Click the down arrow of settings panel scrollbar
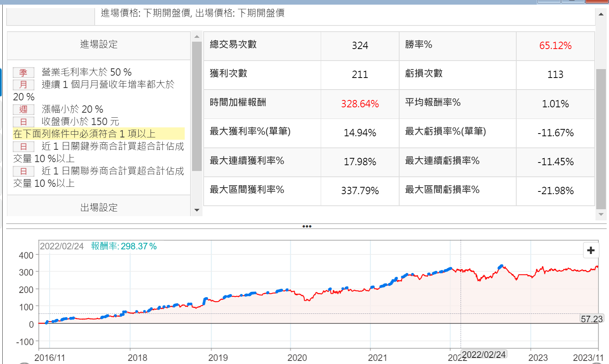Image resolution: width=609 pixels, height=364 pixels. 197,210
